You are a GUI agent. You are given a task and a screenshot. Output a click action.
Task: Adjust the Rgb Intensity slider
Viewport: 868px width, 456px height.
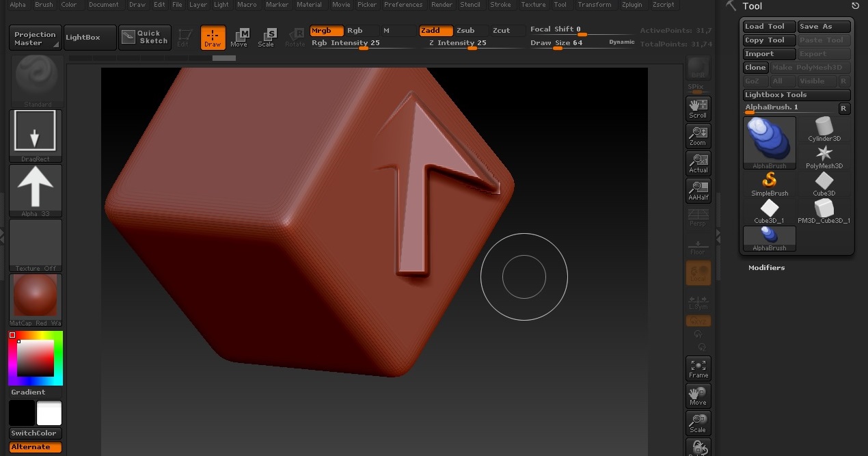coord(362,44)
